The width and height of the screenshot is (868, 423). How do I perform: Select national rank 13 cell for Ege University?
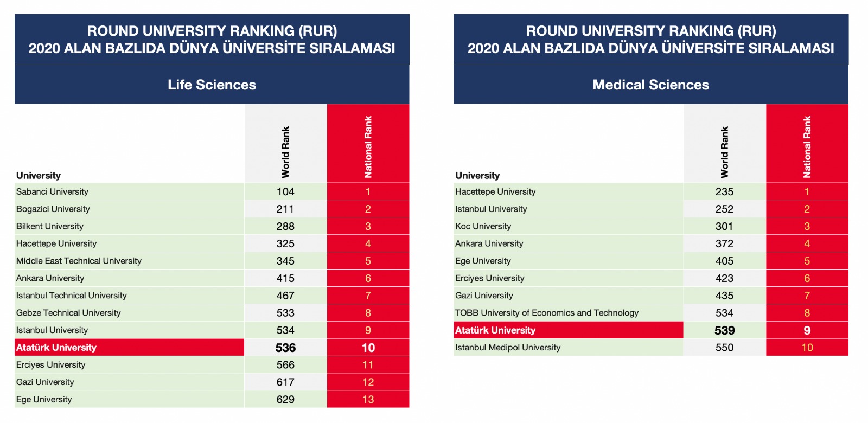point(368,400)
